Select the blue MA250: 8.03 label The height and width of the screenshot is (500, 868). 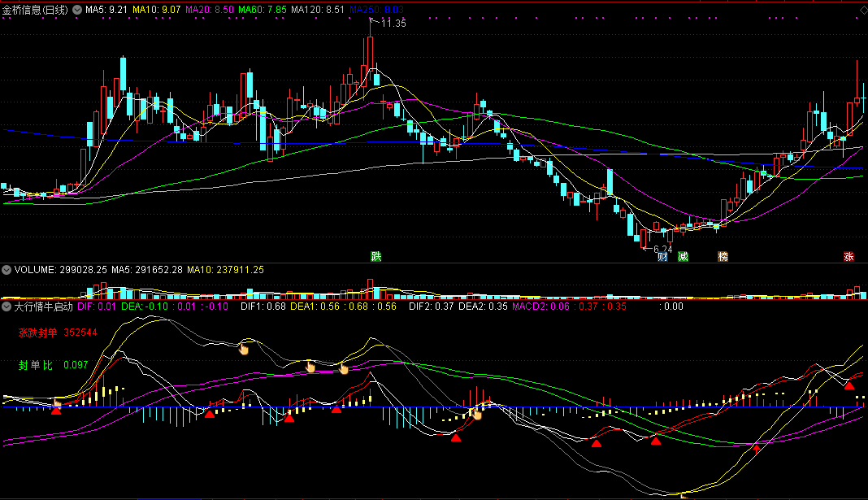376,10
